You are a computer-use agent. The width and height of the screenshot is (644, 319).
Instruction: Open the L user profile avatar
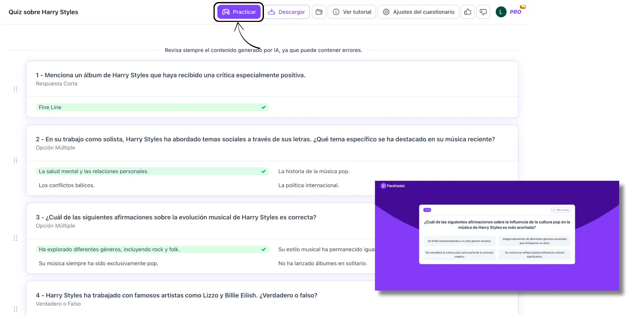pos(501,12)
